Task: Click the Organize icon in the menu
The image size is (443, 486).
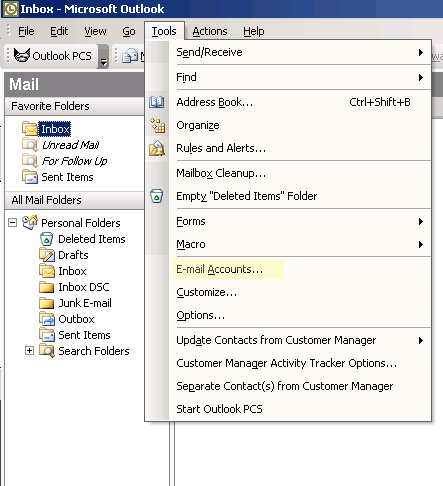Action: click(157, 125)
